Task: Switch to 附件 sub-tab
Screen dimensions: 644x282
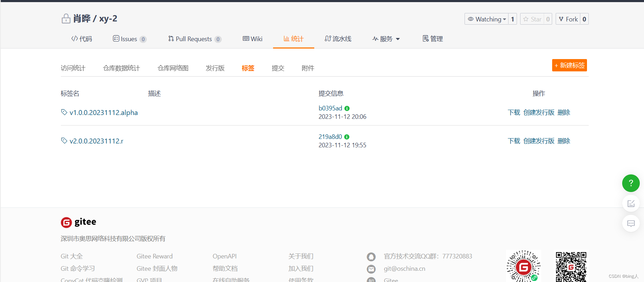Action: point(308,68)
